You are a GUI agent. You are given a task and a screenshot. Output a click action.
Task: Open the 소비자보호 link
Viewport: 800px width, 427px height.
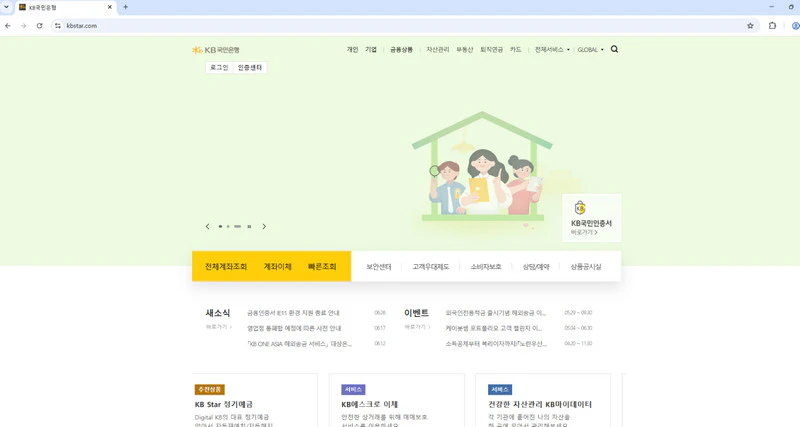click(486, 267)
